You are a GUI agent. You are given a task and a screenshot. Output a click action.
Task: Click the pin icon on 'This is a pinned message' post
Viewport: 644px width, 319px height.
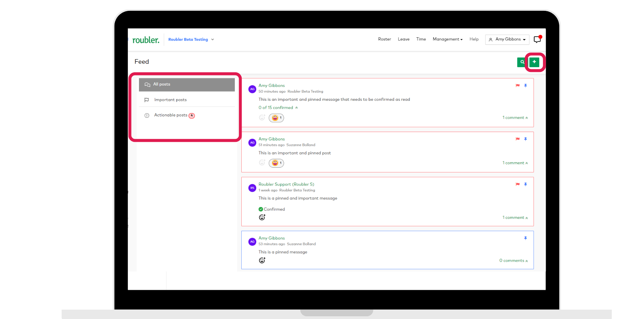coord(525,238)
